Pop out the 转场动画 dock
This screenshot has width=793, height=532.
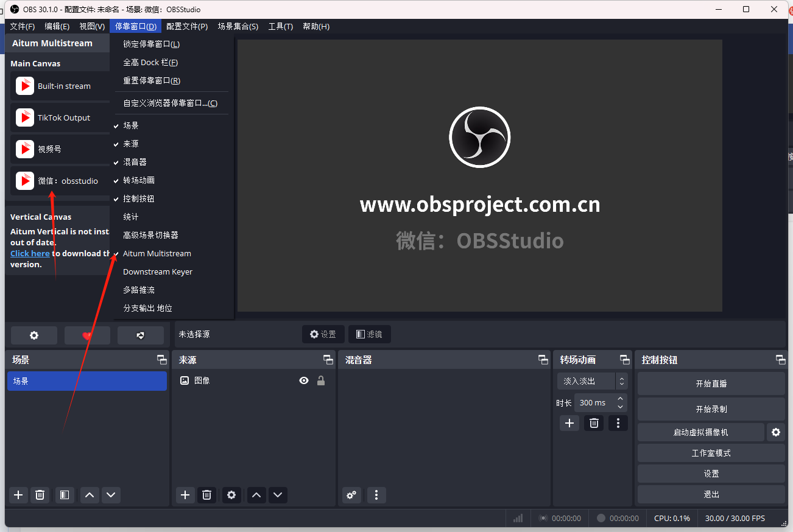(625, 360)
